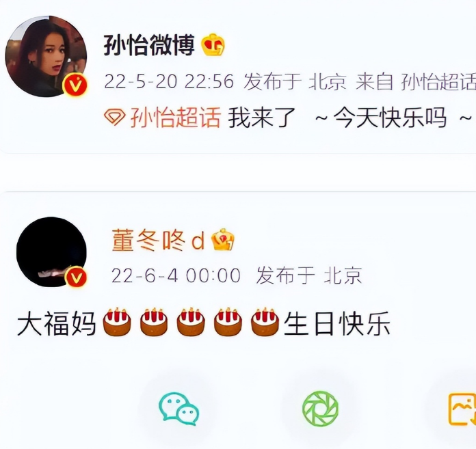Share via the green shutter Moments icon
The image size is (476, 449).
(x=320, y=409)
